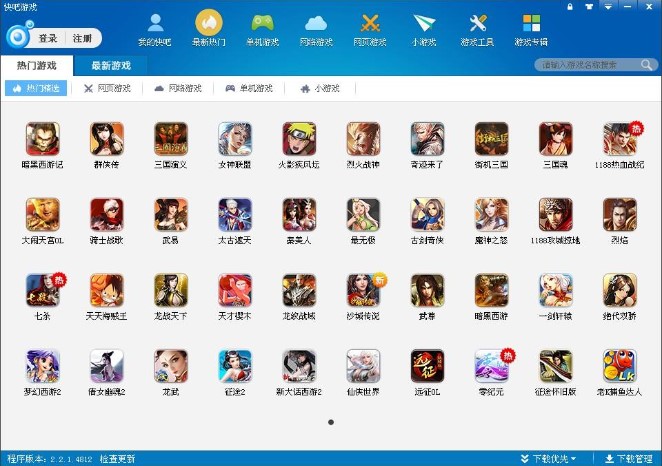Open 游戏工具 wrench icon
Viewport: 662px width, 466px height.
[x=478, y=24]
